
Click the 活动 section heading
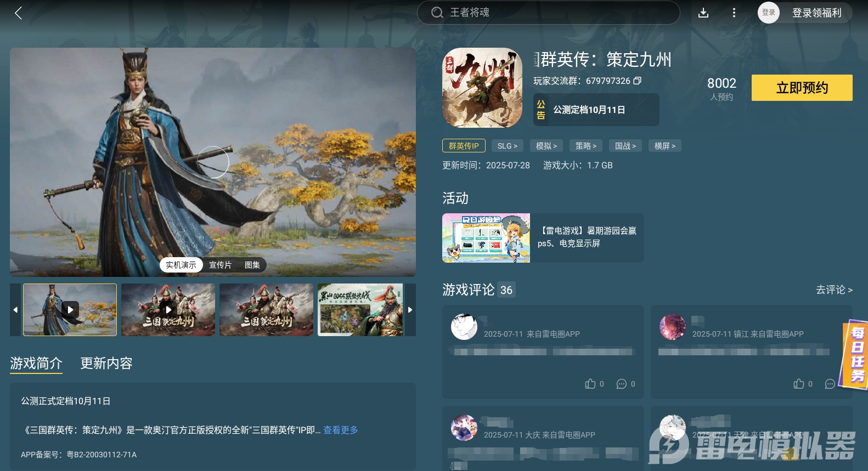tap(455, 198)
